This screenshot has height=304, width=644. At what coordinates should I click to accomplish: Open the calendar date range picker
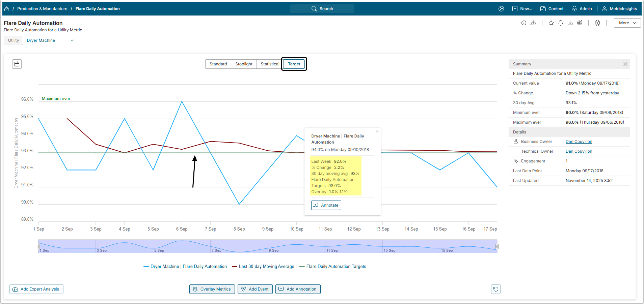[17, 64]
